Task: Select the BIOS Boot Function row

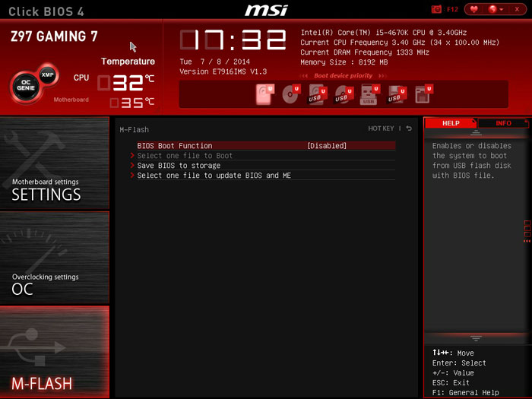Action: tap(266, 146)
